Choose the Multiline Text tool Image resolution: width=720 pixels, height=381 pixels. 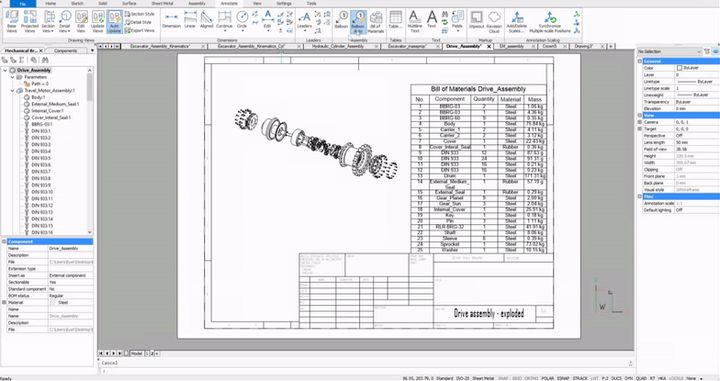414,22
